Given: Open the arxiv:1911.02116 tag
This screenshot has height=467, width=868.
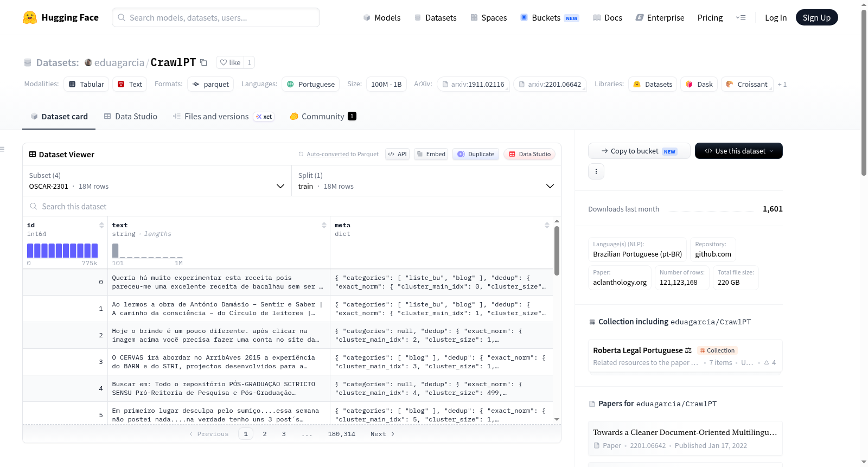Looking at the screenshot, I should (x=473, y=84).
